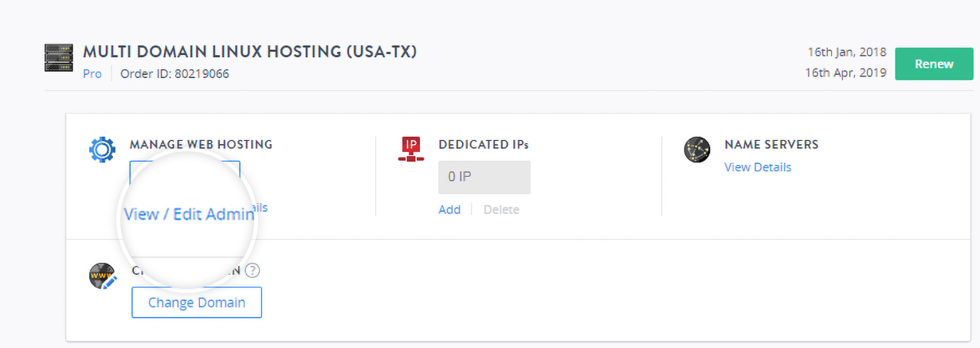This screenshot has height=348, width=980.
Task: Click the Delete link for dedicated IP
Action: pyautogui.click(x=501, y=209)
